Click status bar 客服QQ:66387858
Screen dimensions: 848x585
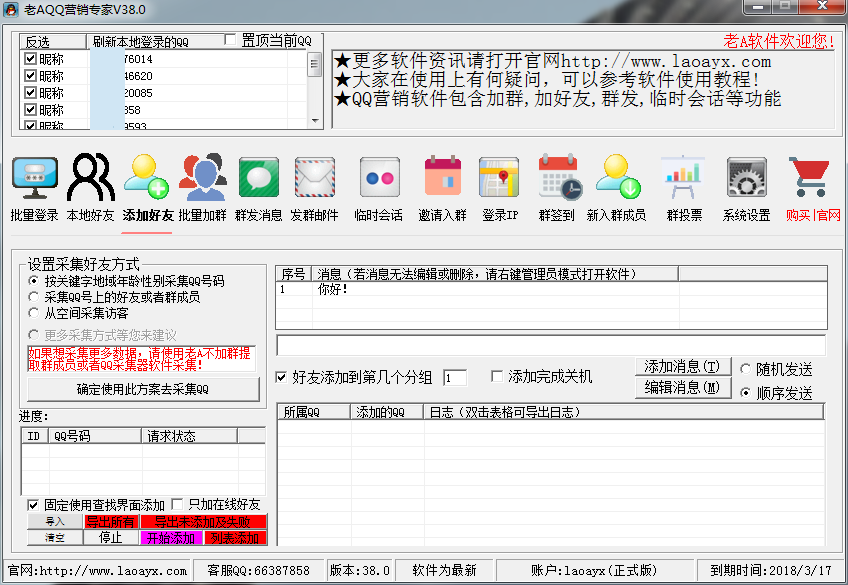tap(259, 570)
